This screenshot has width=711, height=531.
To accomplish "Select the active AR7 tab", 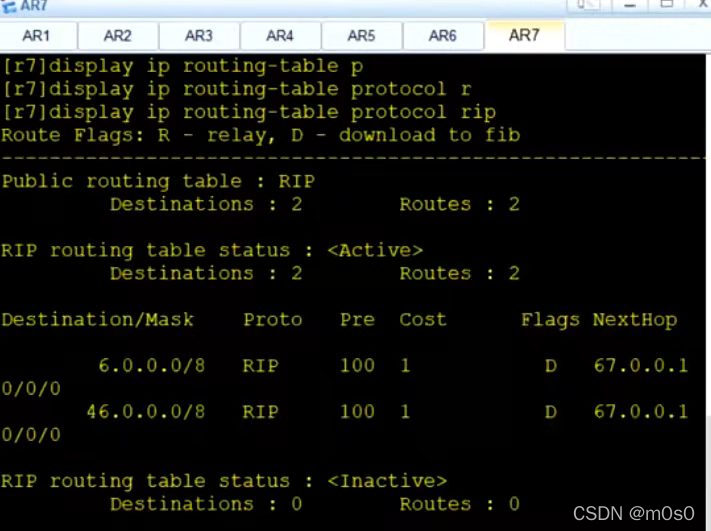I will 524,35.
